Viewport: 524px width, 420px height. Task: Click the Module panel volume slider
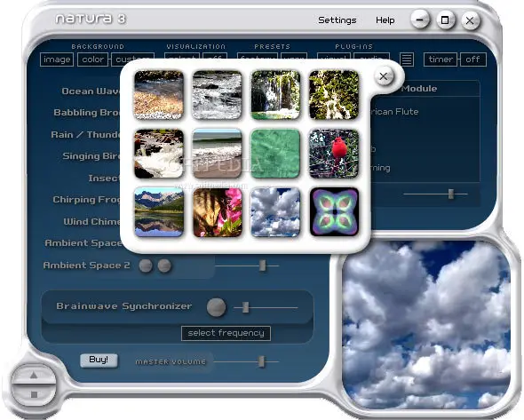pyautogui.click(x=435, y=194)
